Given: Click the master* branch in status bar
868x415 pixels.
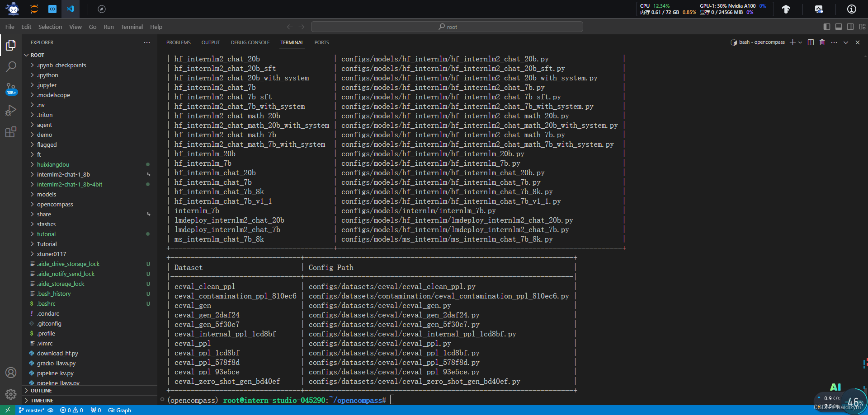Looking at the screenshot, I should [x=32, y=410].
